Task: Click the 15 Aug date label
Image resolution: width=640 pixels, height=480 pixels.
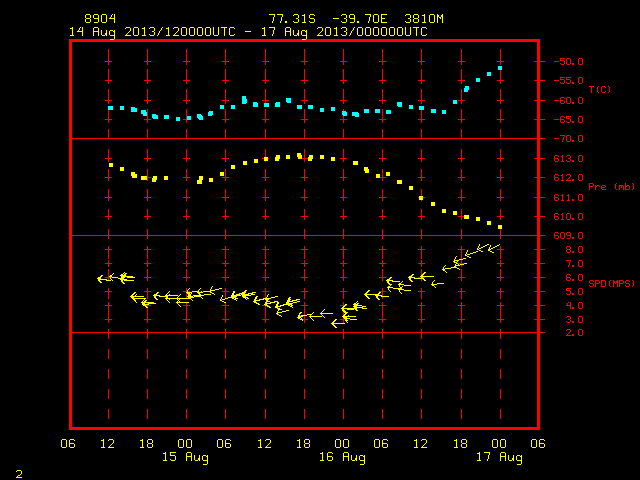Action: (185, 457)
